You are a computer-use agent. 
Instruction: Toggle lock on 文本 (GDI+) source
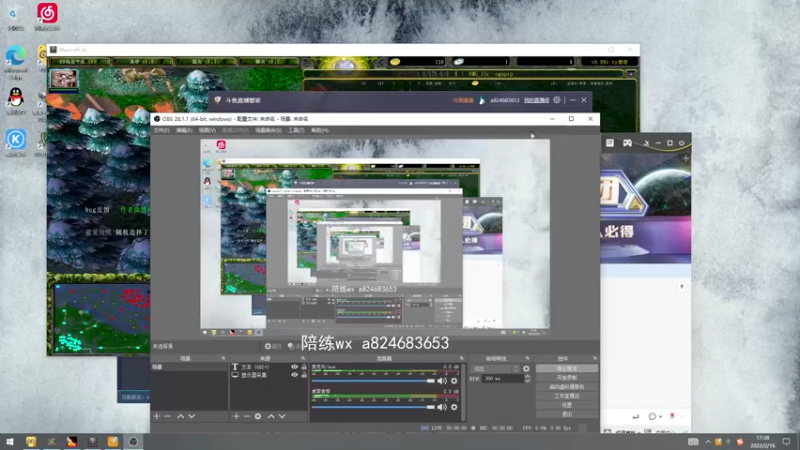[x=304, y=367]
